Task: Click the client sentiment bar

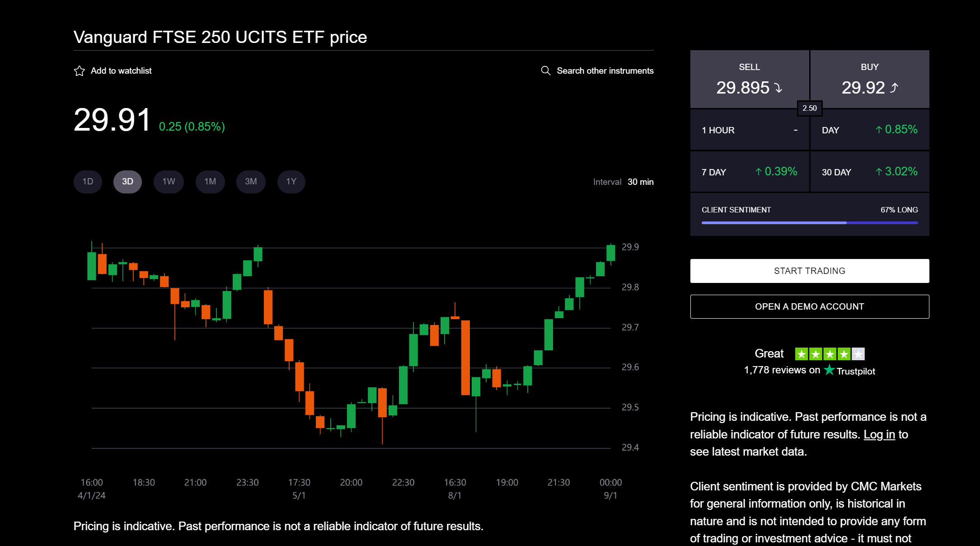Action: click(810, 223)
